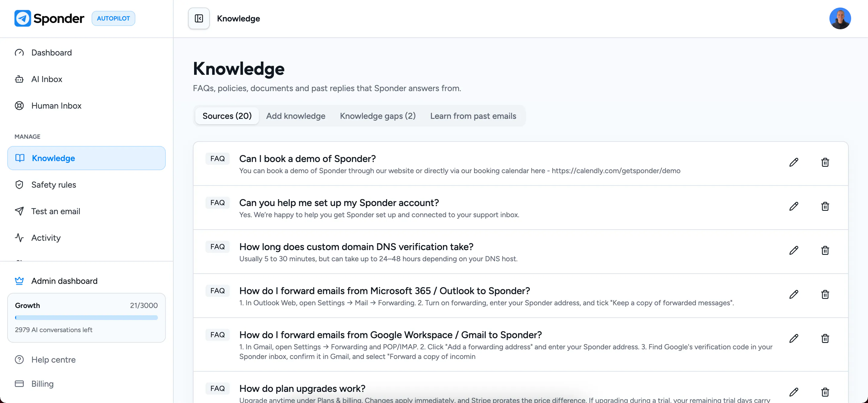This screenshot has width=868, height=403.
Task: Switch to Sources (20) tab
Action: [x=227, y=116]
